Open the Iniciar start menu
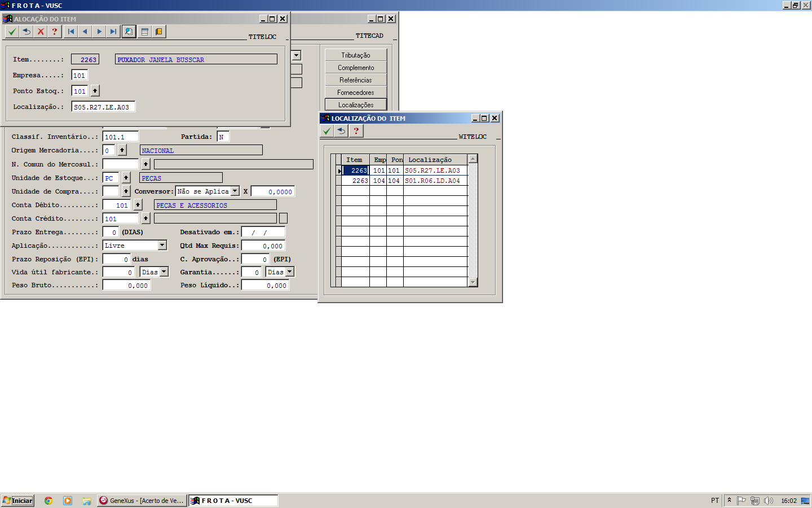The height and width of the screenshot is (508, 812). tap(17, 501)
